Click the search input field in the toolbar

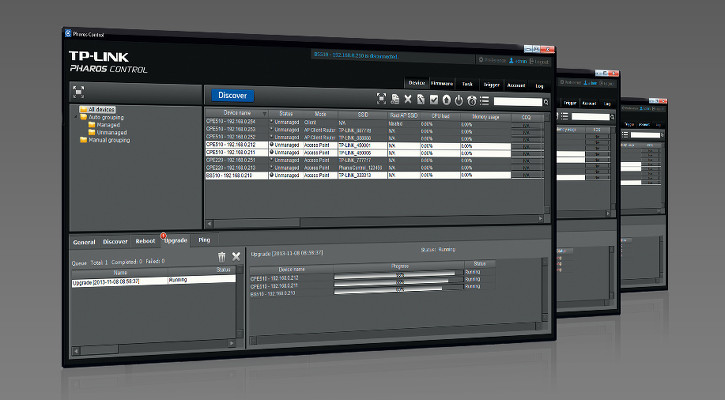point(518,102)
